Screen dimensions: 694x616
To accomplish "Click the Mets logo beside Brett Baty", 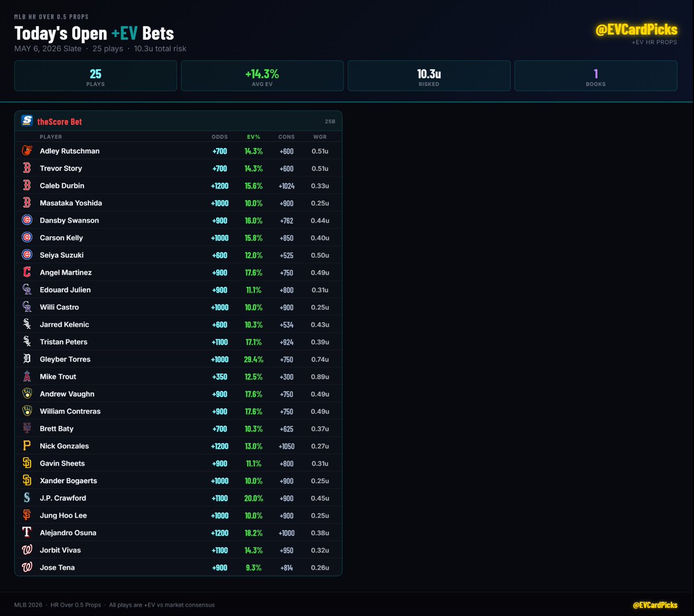I will [27, 428].
